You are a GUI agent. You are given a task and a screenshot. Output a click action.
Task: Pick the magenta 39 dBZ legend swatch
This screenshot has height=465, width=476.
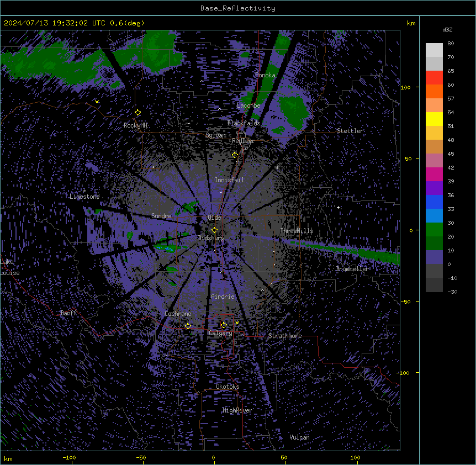pyautogui.click(x=434, y=174)
